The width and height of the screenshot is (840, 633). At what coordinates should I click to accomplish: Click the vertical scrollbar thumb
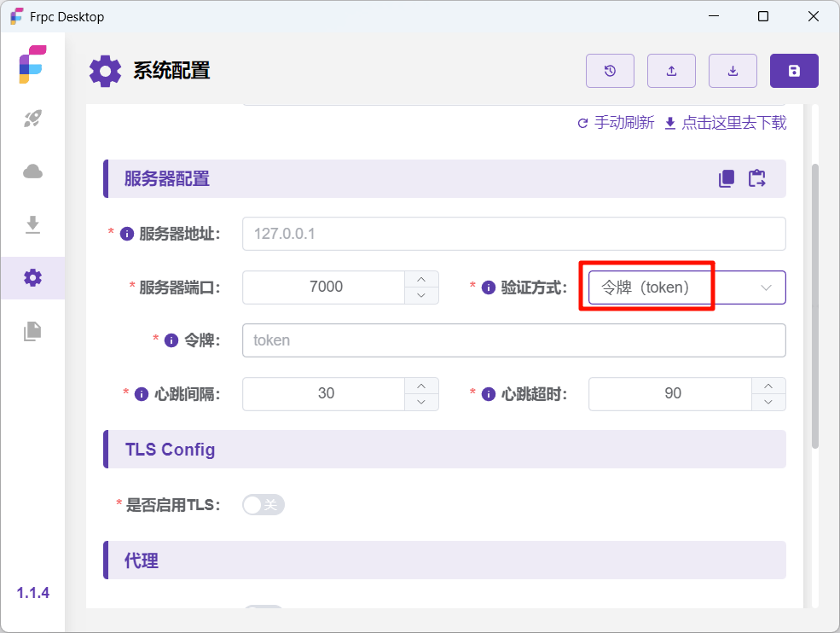(814, 305)
